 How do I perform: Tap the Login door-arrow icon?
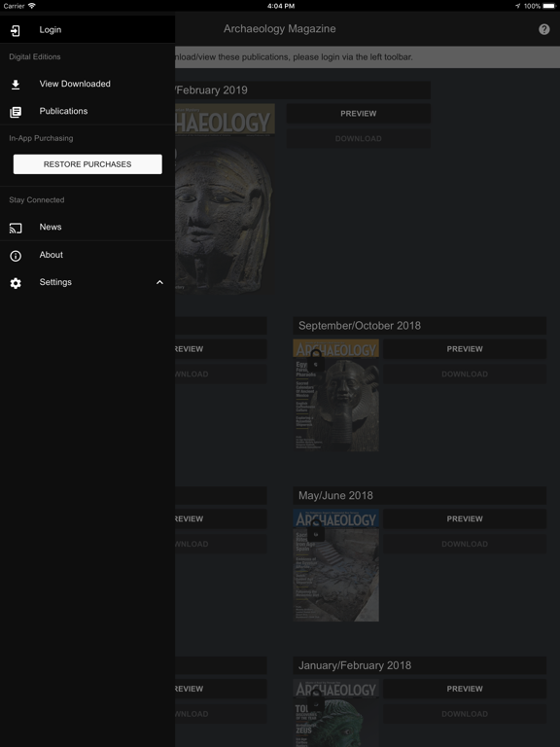16,31
